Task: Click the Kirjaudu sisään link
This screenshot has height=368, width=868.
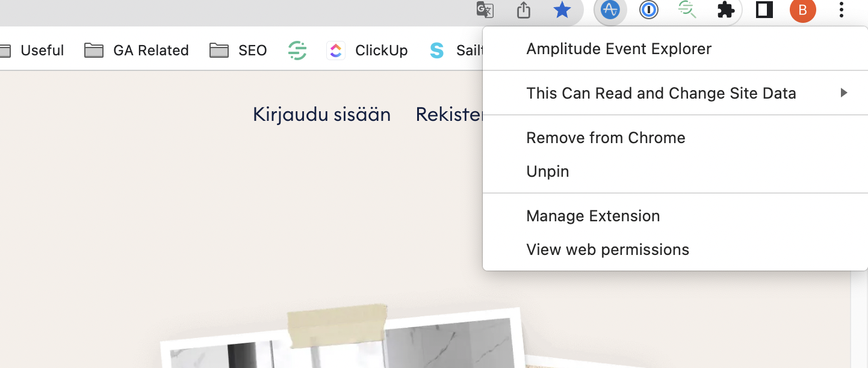Action: [x=321, y=114]
